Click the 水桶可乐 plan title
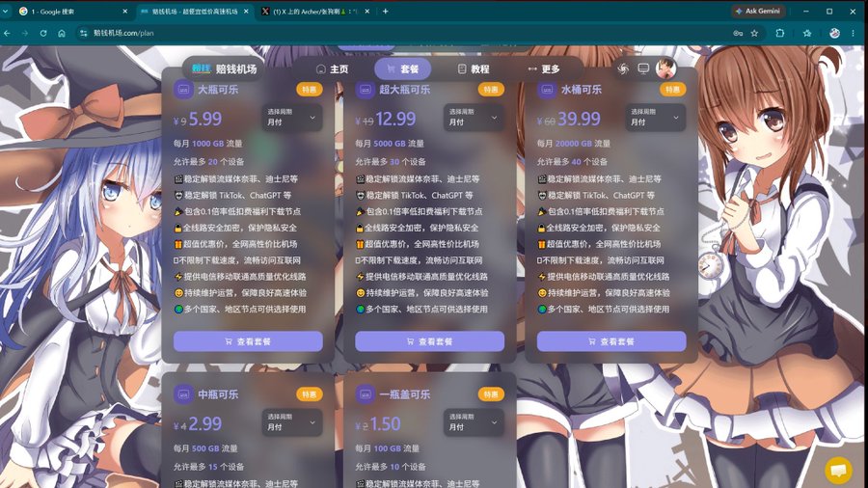 pos(582,90)
